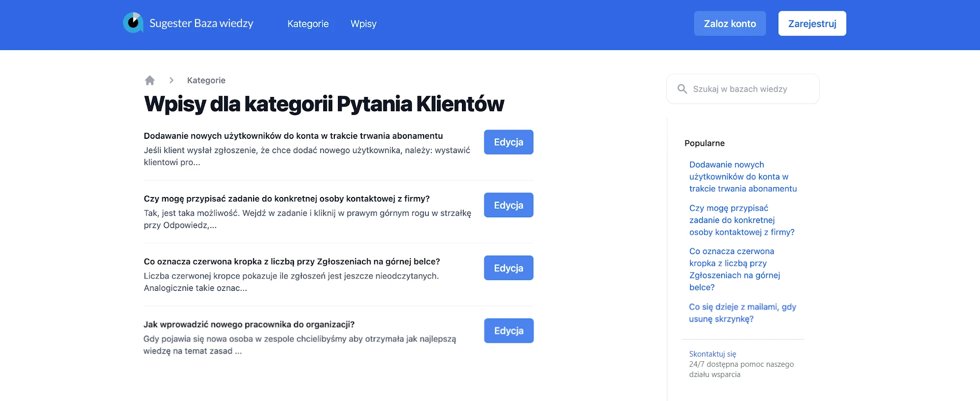Click excerpt starting Jeśli klient wysłał zgłoszenie

click(x=307, y=156)
